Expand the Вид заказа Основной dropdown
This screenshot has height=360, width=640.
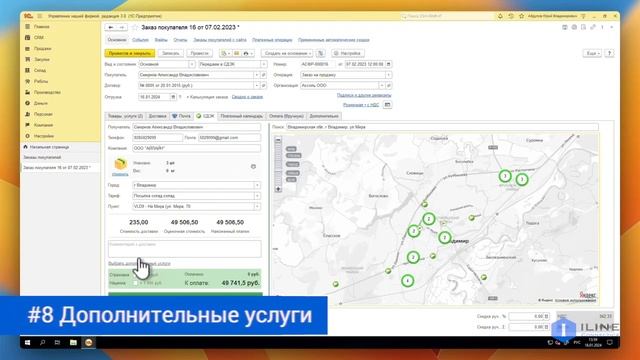coord(191,64)
